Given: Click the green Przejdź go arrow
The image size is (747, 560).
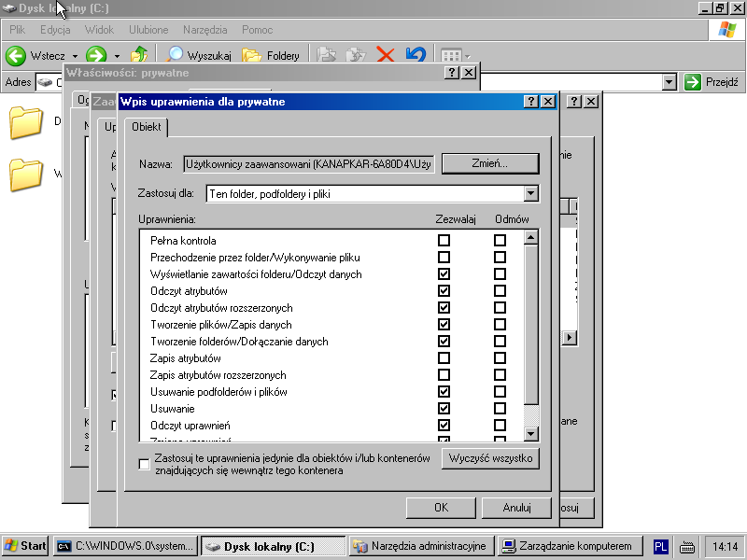Looking at the screenshot, I should pyautogui.click(x=692, y=82).
